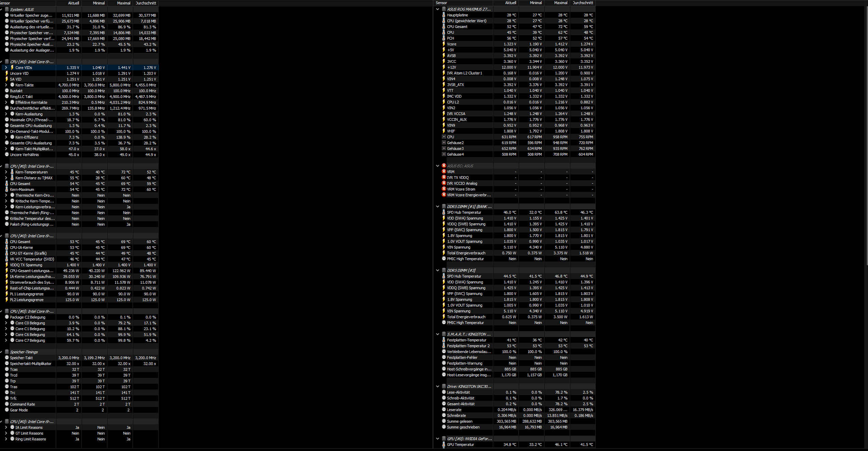The image size is (868, 451).
Task: Click the red X icon beside VRM
Action: tap(444, 172)
